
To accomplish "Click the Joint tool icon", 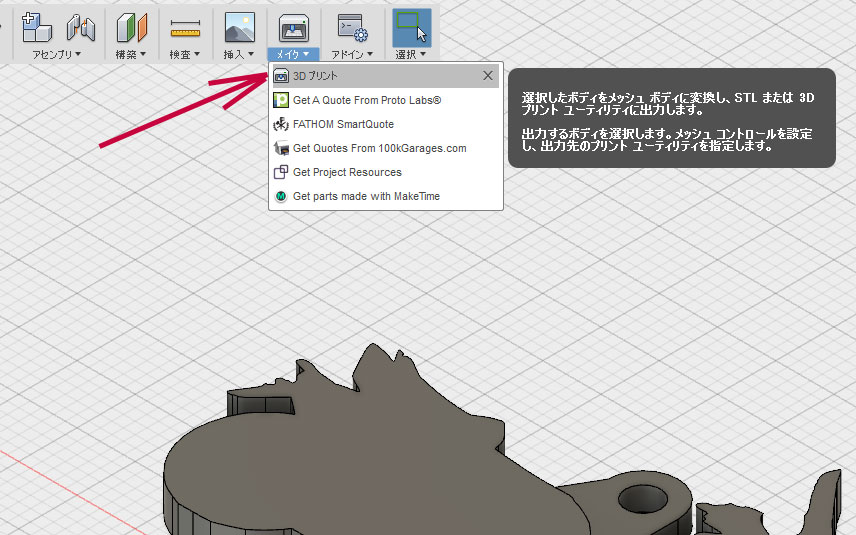I will click(80, 27).
